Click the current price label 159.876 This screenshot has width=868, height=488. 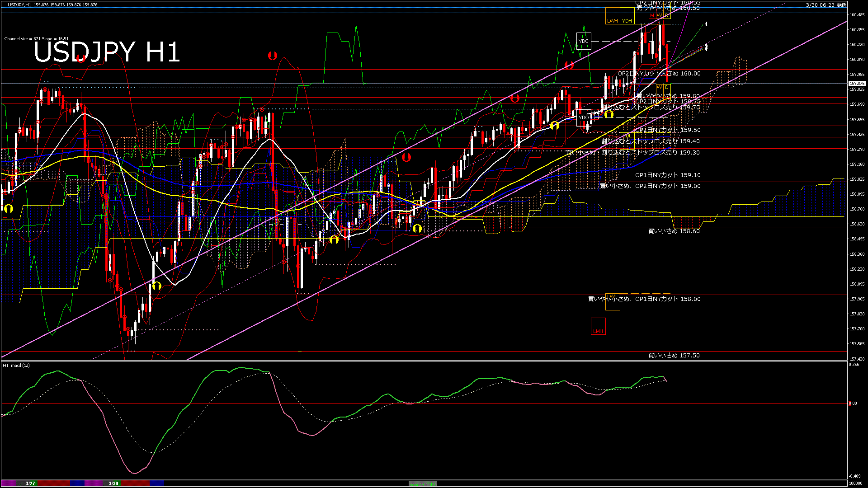tap(857, 84)
